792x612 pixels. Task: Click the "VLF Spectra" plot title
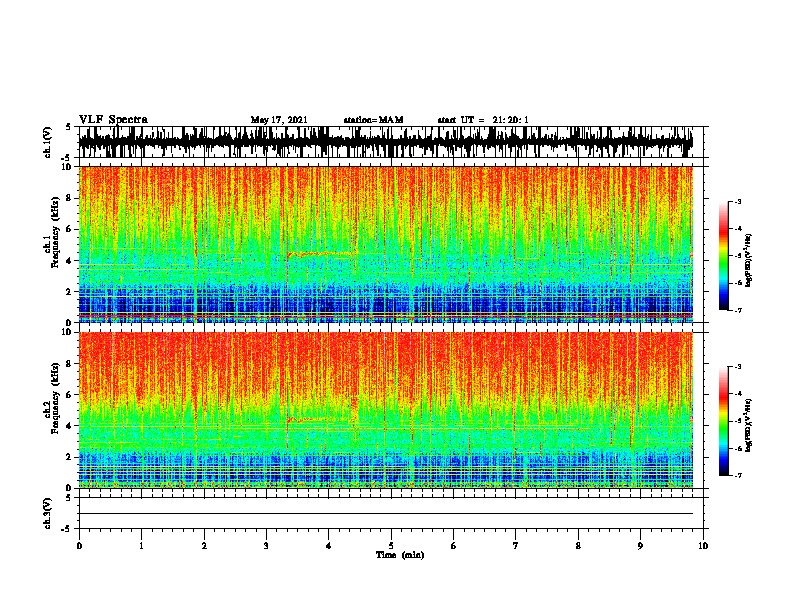(x=113, y=119)
